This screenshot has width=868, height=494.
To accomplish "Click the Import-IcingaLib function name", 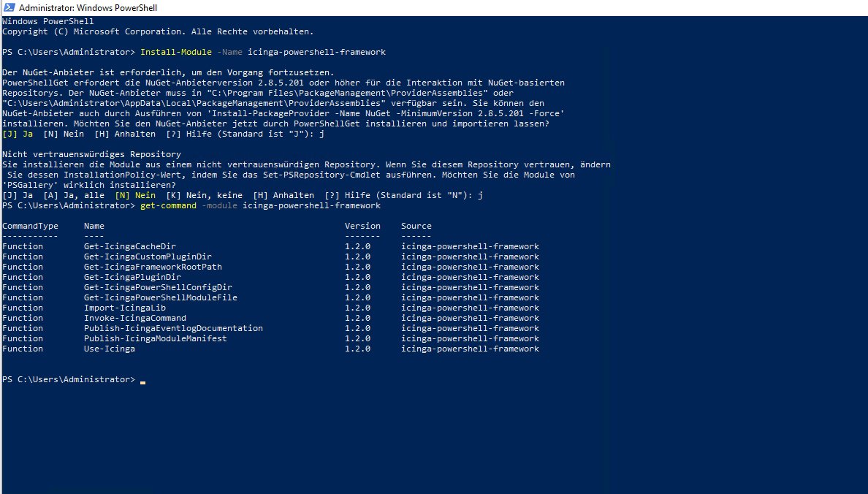I will [125, 308].
